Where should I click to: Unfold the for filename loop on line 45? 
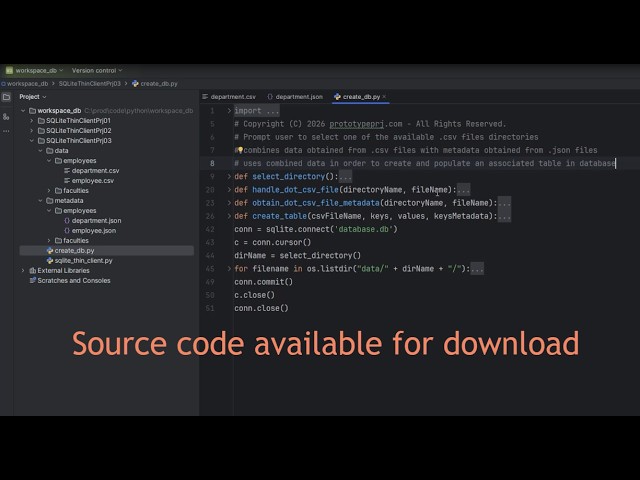coord(229,269)
